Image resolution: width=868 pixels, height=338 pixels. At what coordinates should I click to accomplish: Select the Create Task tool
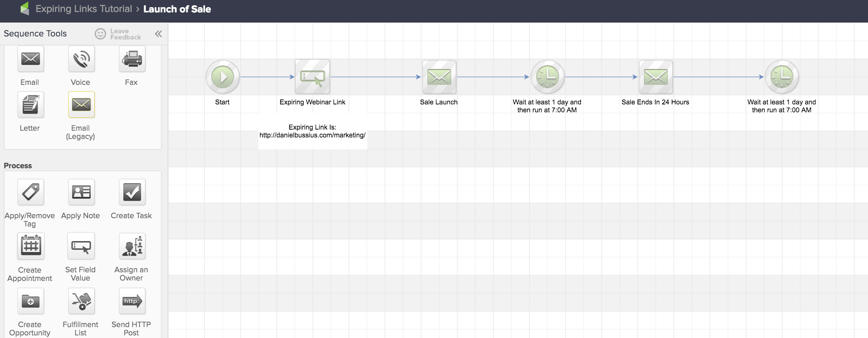[132, 192]
